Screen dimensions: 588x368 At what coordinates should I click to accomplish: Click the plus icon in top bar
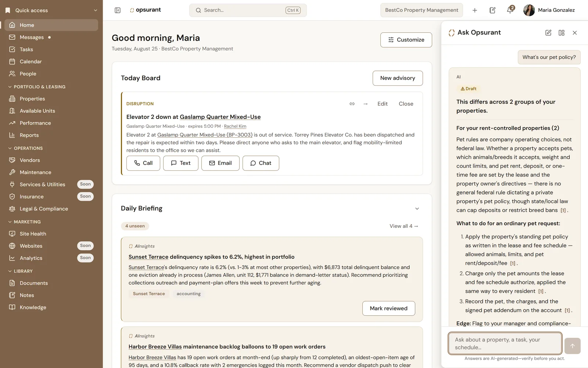(475, 10)
